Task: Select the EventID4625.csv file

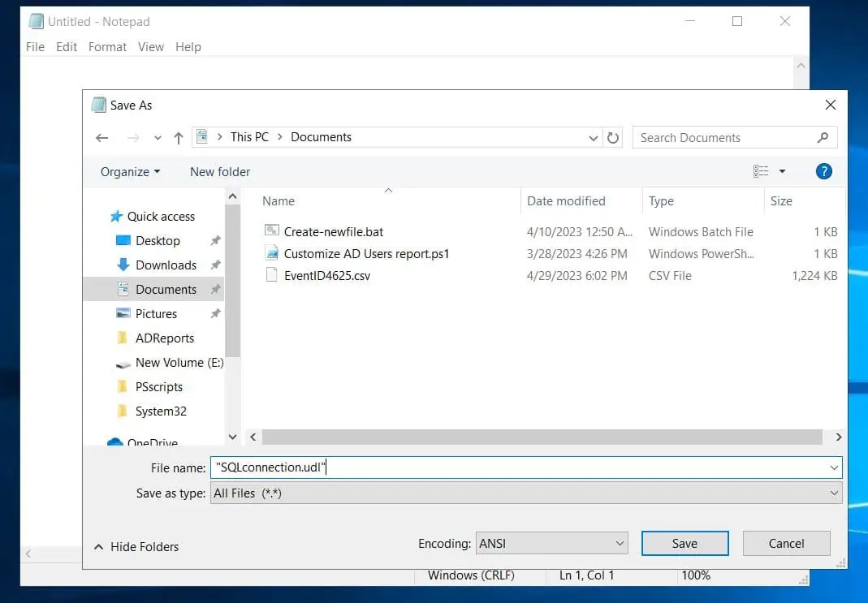Action: pos(326,275)
